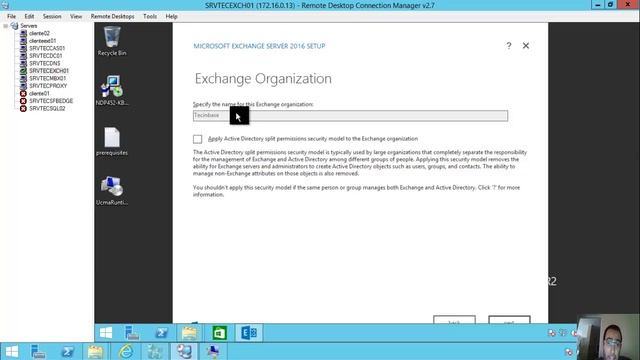Launch PowerShell on local taskbar
This screenshot has width=640, height=360.
[67, 351]
